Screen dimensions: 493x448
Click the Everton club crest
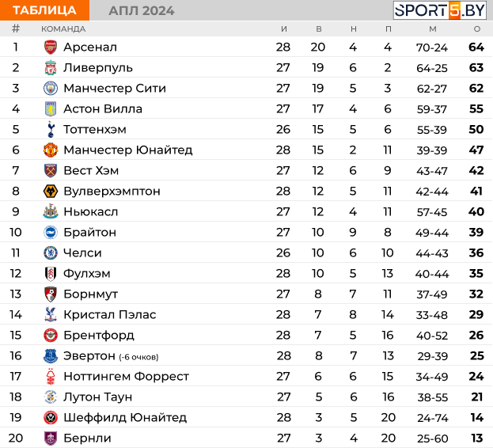51,356
